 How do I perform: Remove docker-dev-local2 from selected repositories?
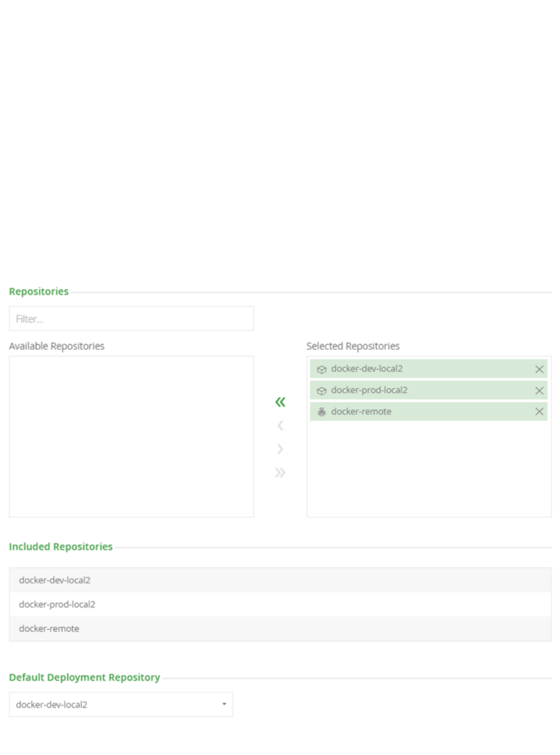click(x=539, y=369)
